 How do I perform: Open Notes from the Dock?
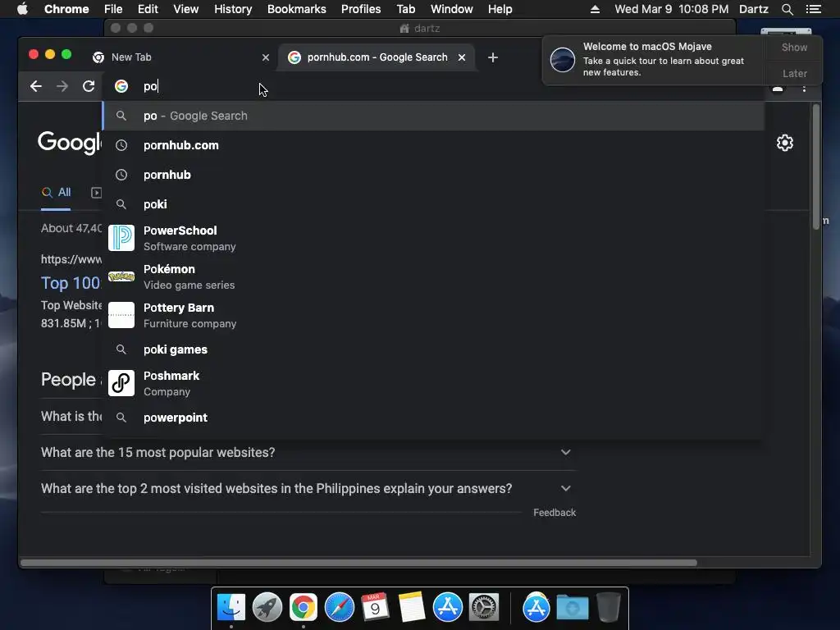pyautogui.click(x=412, y=608)
